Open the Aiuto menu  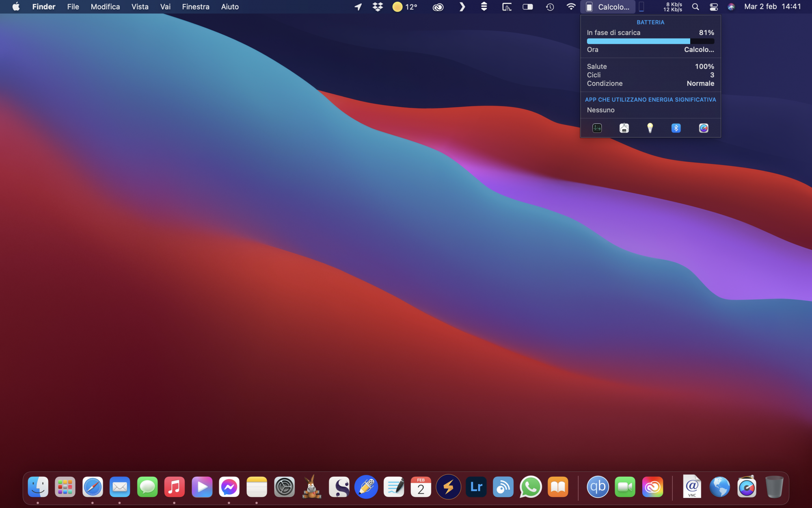click(x=230, y=7)
